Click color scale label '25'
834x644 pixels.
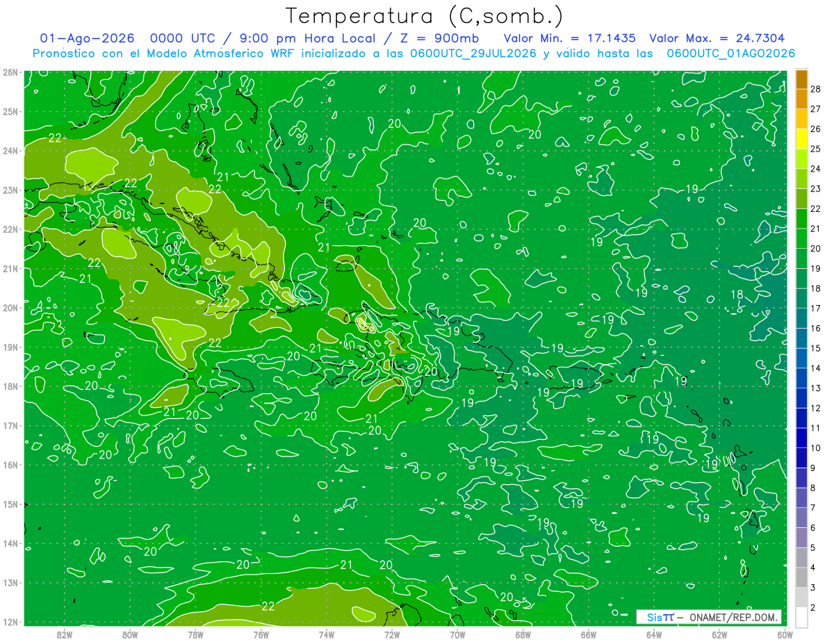(816, 149)
